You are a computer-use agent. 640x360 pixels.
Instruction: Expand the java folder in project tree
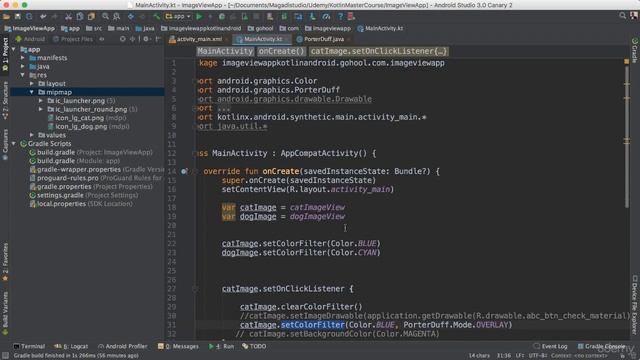[x=23, y=67]
